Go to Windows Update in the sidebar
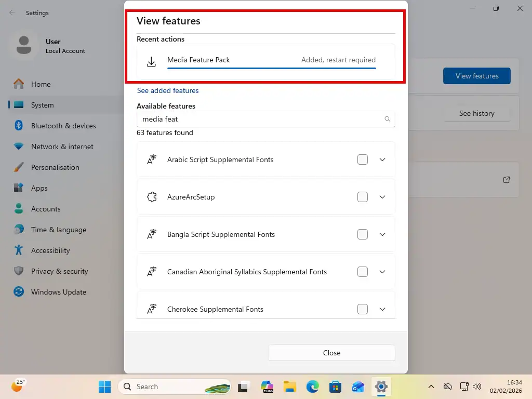Image resolution: width=532 pixels, height=399 pixels. (58, 292)
